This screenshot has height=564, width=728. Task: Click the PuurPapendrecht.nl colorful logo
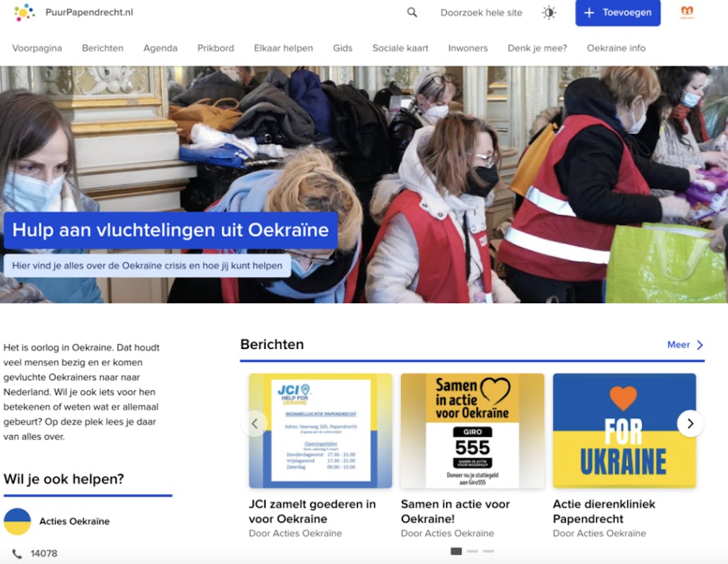click(x=24, y=13)
